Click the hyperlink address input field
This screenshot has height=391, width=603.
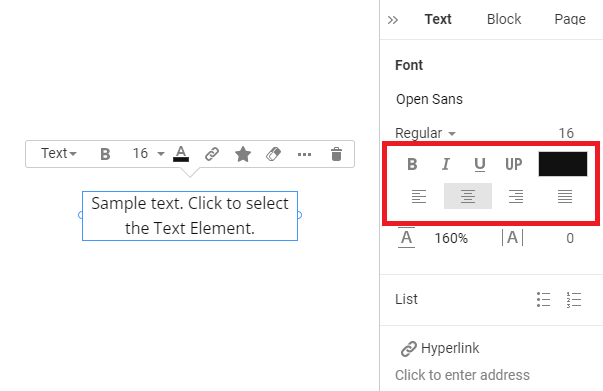pyautogui.click(x=462, y=375)
